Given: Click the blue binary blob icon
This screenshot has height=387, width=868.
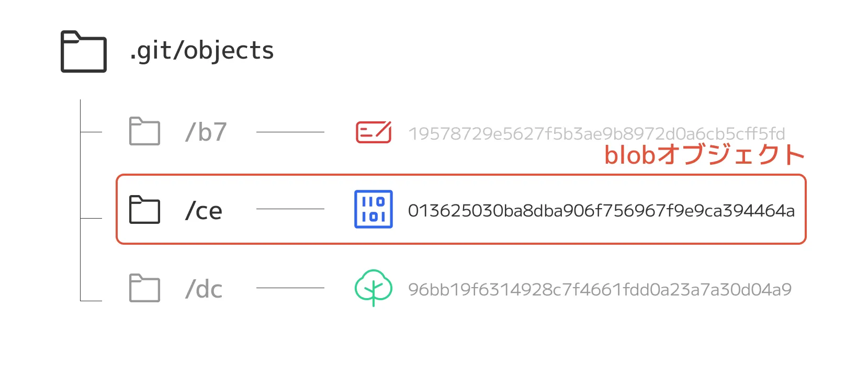Looking at the screenshot, I should click(374, 209).
